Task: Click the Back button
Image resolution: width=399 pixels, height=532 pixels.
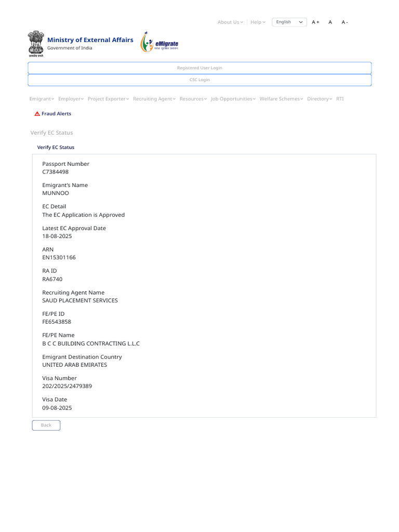Action: pyautogui.click(x=46, y=425)
